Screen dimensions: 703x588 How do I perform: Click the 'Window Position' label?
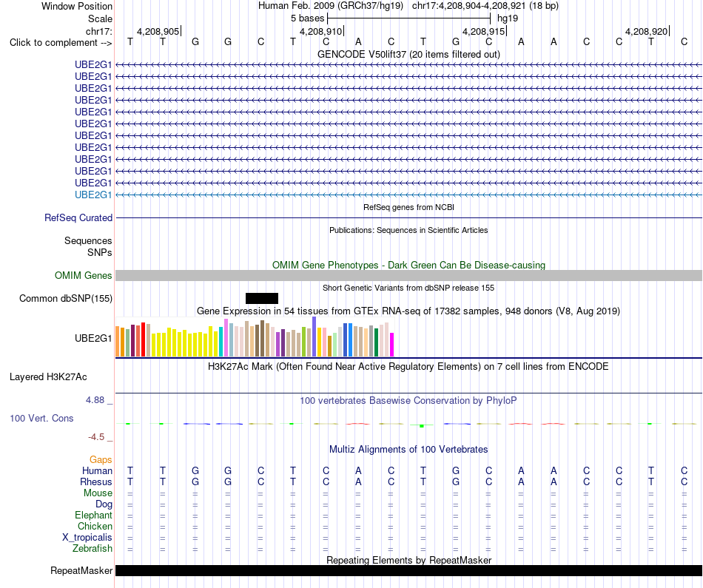pyautogui.click(x=77, y=6)
